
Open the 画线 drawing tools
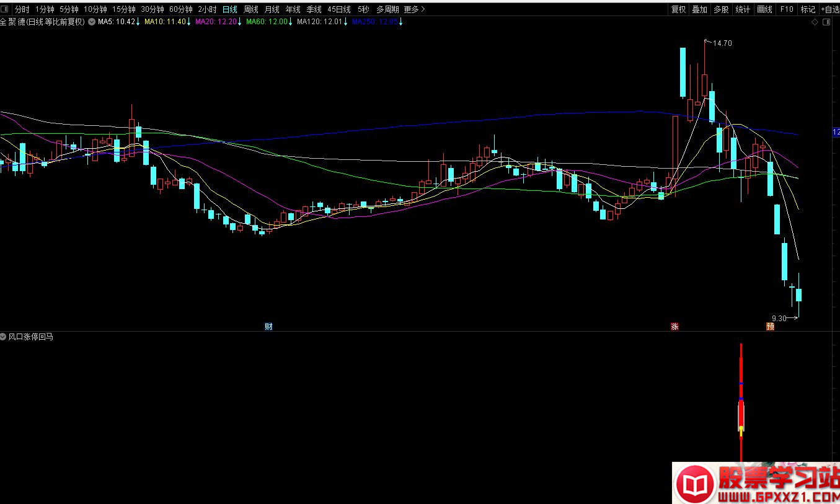point(765,9)
